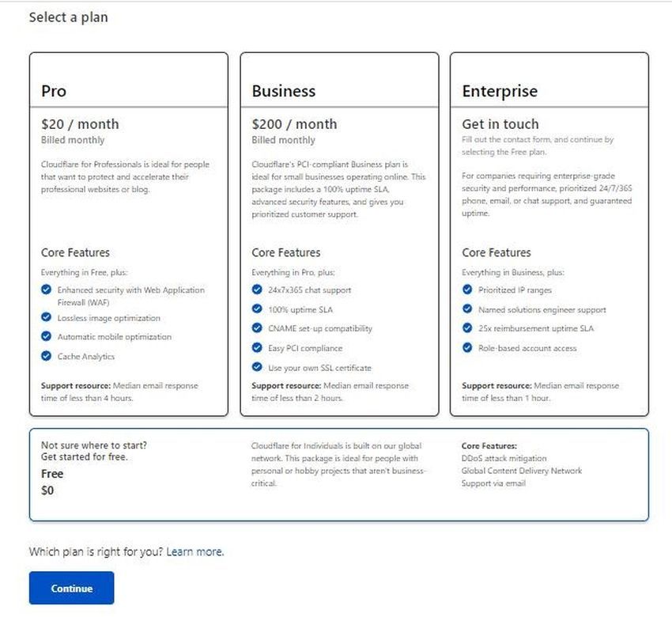Select the Business plan heading
This screenshot has height=617, width=672.
(283, 91)
